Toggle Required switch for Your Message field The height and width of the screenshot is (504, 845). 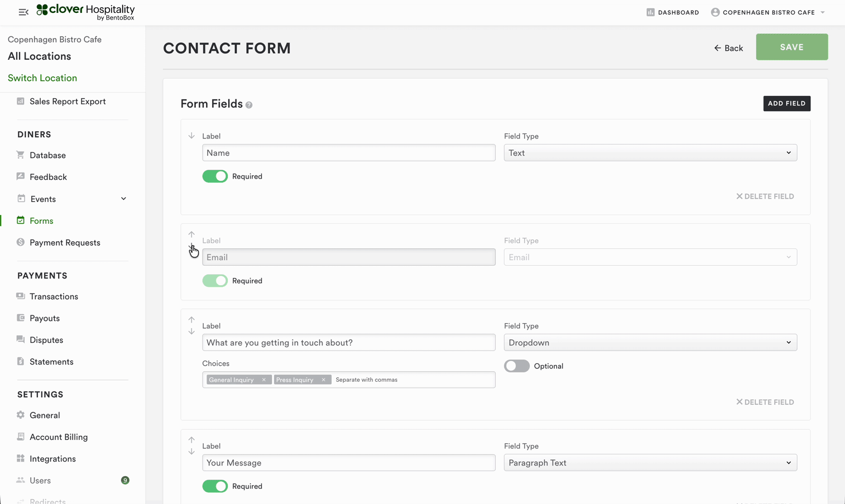(x=215, y=486)
